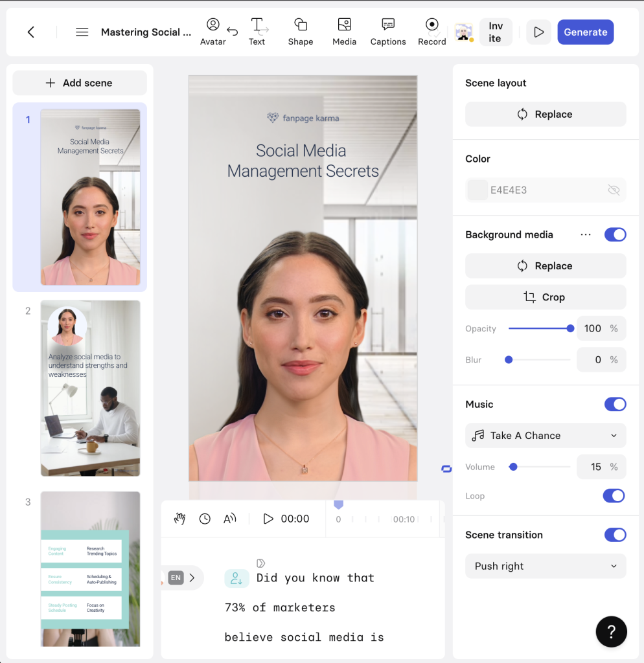Select the Text tool

(x=257, y=31)
